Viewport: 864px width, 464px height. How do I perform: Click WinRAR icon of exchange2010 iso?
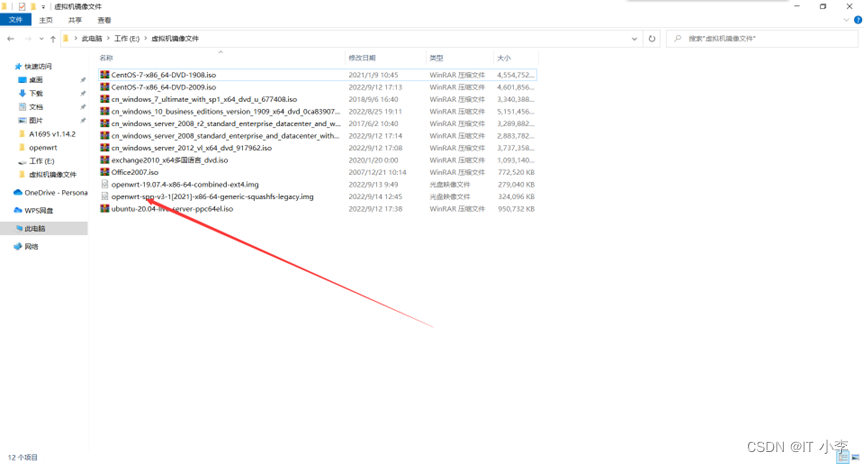(105, 160)
